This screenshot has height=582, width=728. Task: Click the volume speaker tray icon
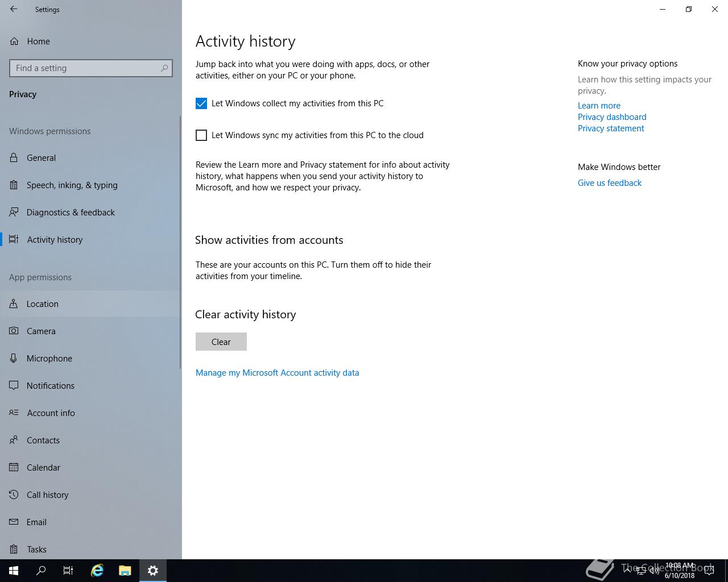[655, 571]
